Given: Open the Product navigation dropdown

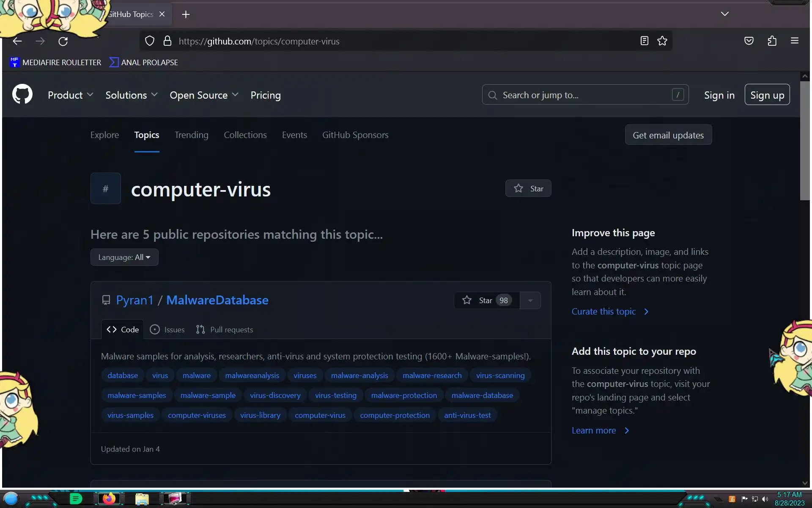Looking at the screenshot, I should (70, 95).
